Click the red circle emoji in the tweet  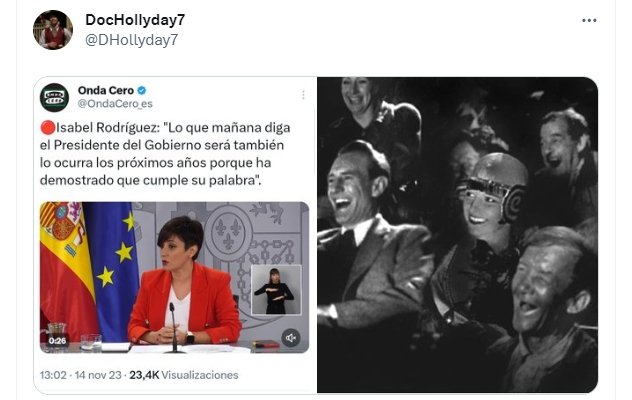(48, 128)
